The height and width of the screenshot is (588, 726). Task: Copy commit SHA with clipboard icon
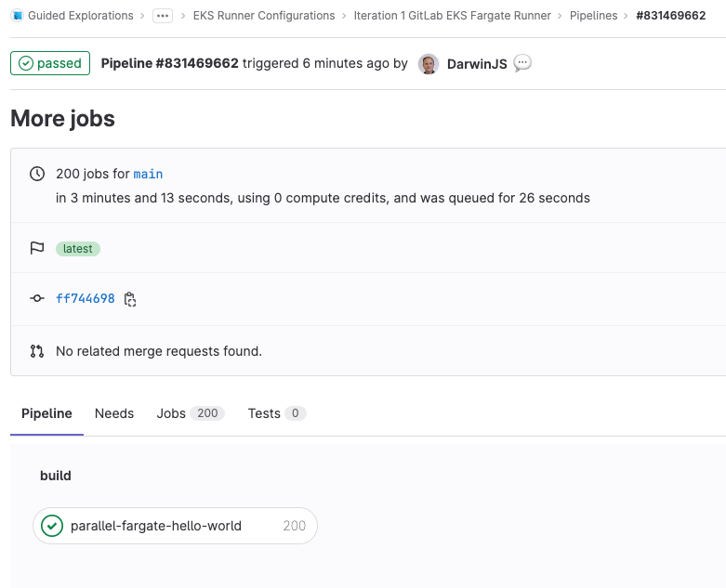point(130,299)
